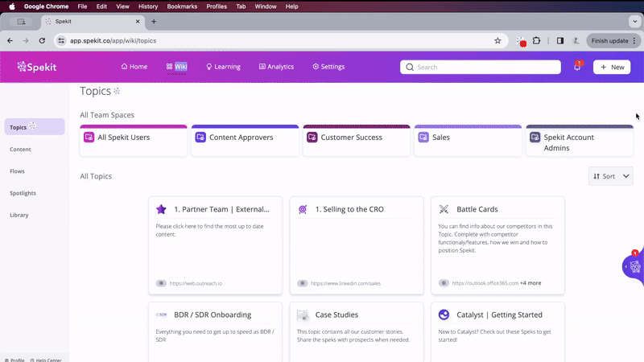Viewport: 644px width, 362px height.
Task: Select Topics in the sidebar
Action: coord(35,127)
